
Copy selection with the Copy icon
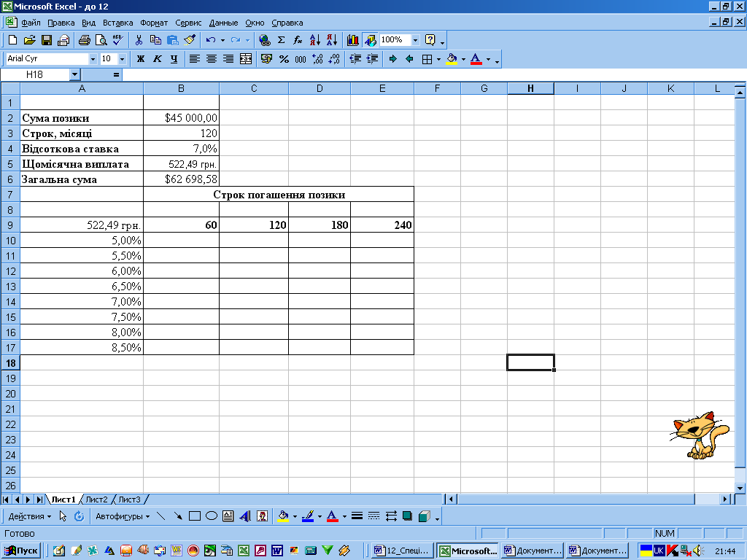(x=155, y=40)
